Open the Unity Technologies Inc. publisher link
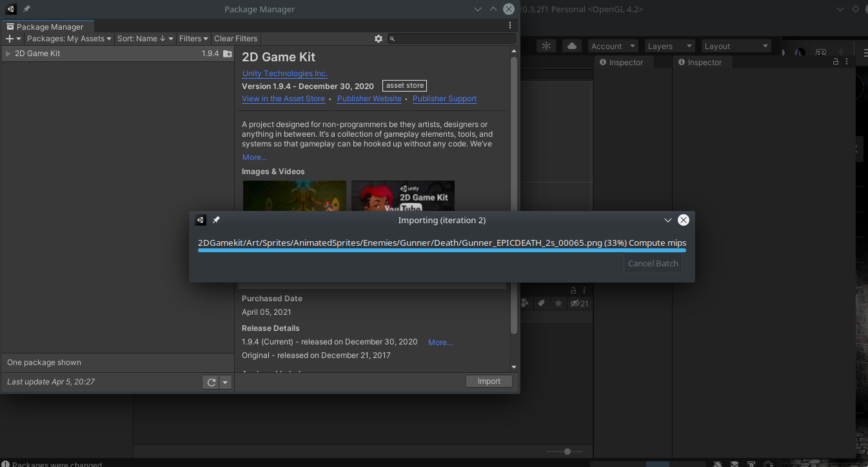The image size is (868, 467). 284,74
